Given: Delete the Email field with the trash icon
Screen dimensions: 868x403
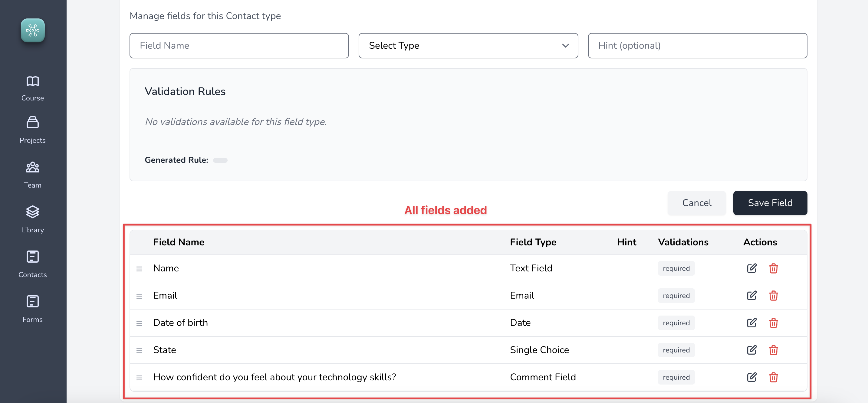Looking at the screenshot, I should 774,296.
